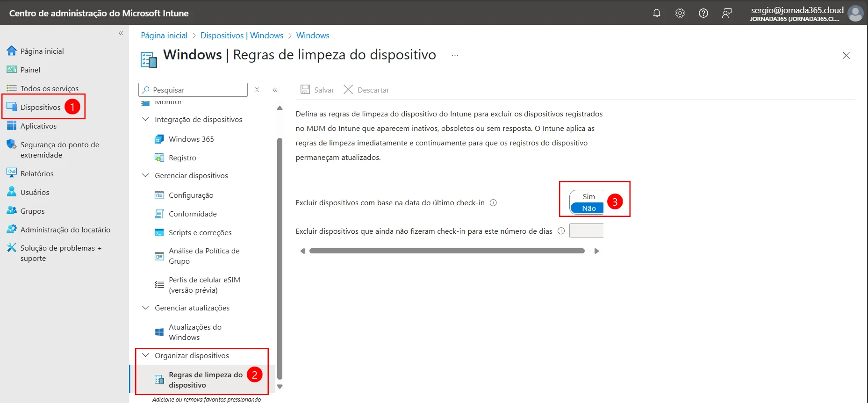Click the Grupos people icon
868x403 pixels.
(x=12, y=210)
